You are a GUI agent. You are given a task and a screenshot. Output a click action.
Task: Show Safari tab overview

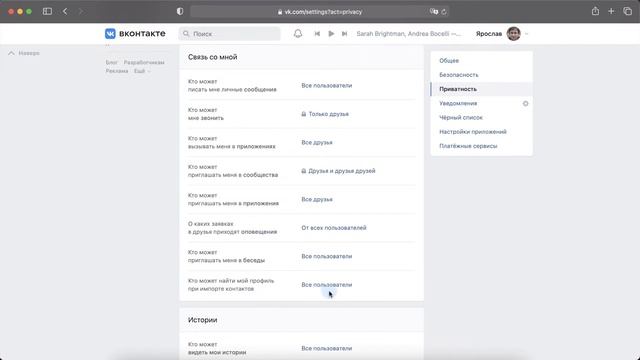627,11
